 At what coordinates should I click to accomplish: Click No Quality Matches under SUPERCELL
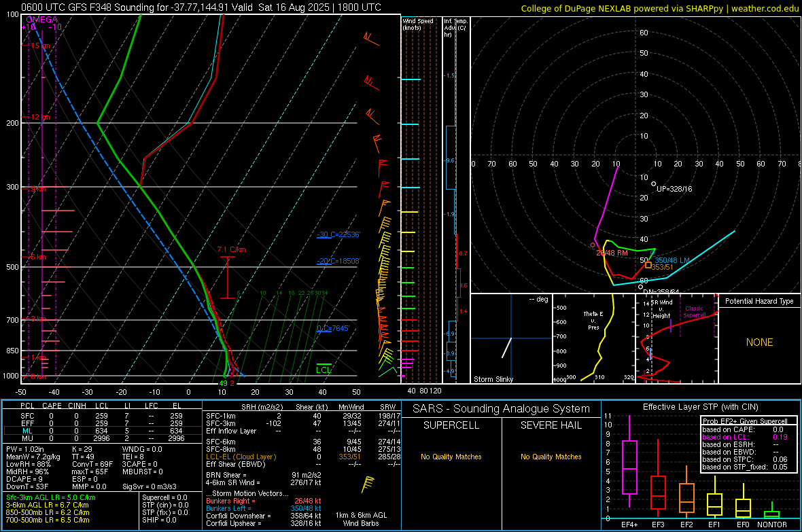click(451, 457)
